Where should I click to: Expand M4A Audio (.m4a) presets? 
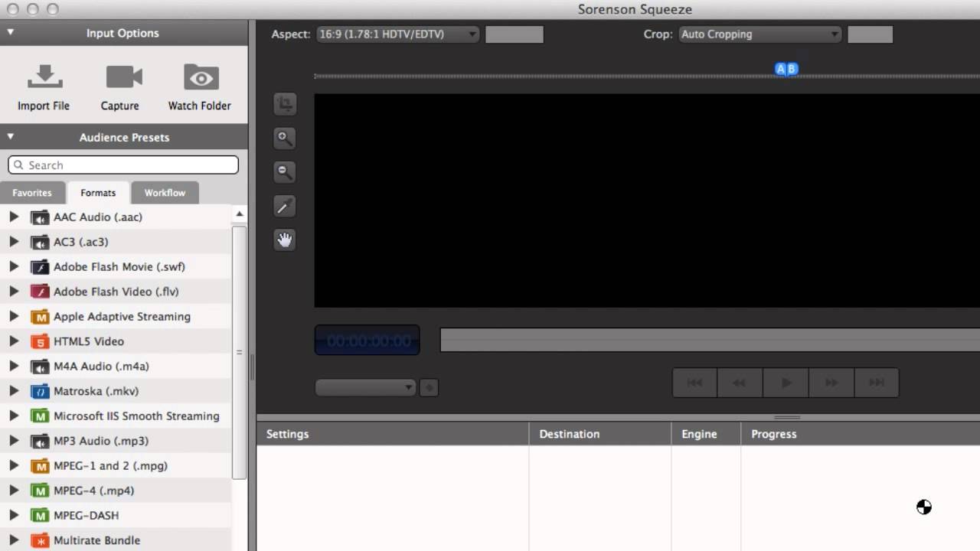pyautogui.click(x=14, y=367)
